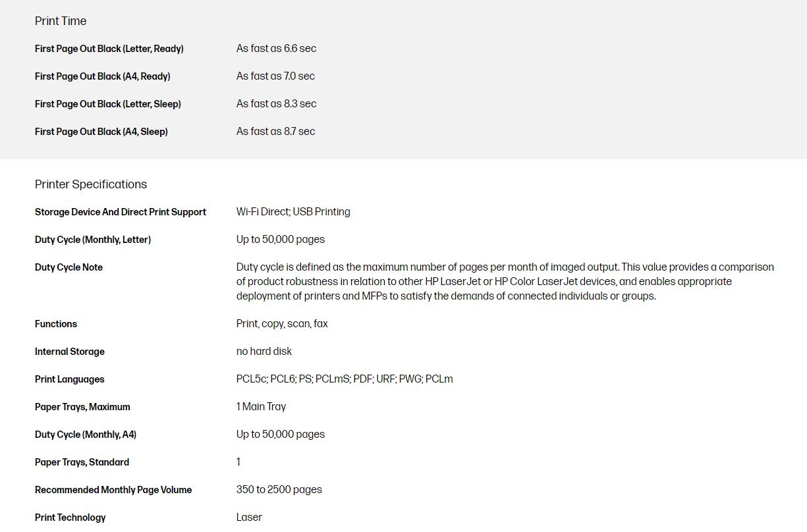Click the '350 to 2500 pages' value

(279, 490)
